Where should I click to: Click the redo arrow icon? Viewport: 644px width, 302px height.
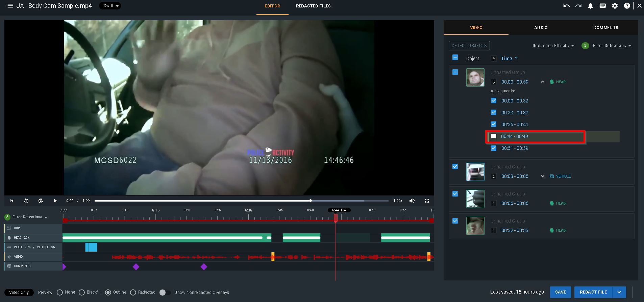pos(578,6)
